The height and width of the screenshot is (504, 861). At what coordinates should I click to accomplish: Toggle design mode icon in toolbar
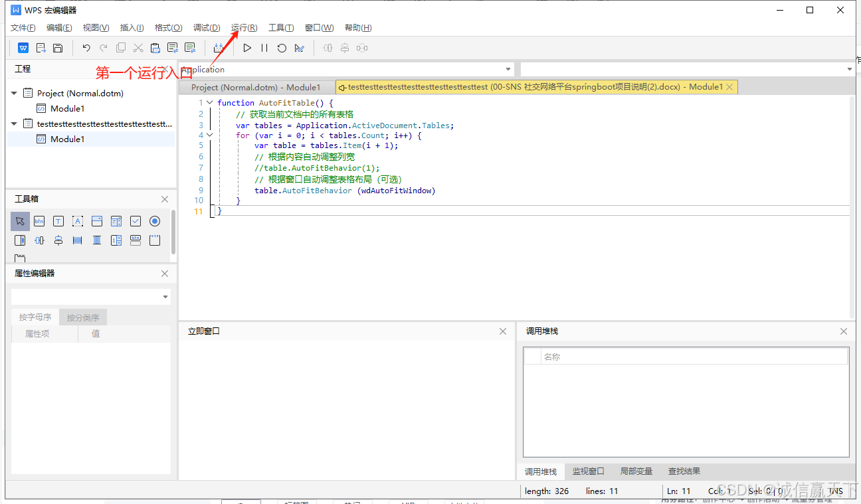pyautogui.click(x=299, y=48)
